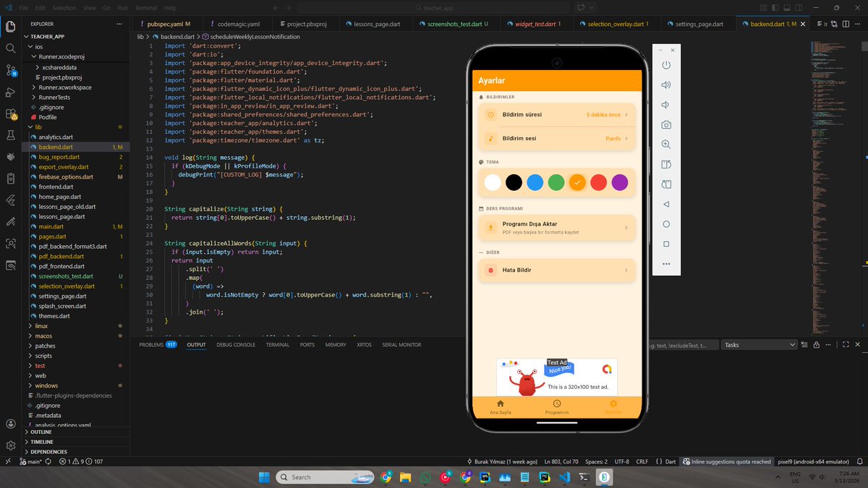868x488 pixels.
Task: Open the Bildirim süresi setting row
Action: [557, 114]
